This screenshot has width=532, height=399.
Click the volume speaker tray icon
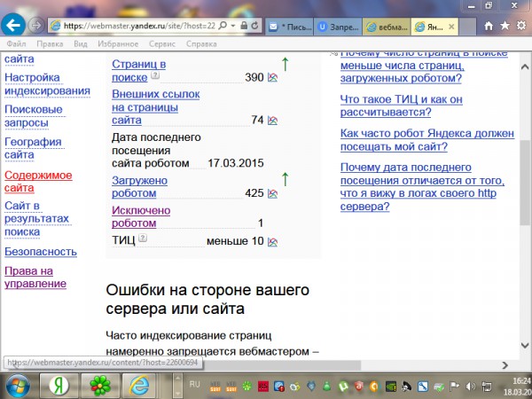click(x=471, y=386)
